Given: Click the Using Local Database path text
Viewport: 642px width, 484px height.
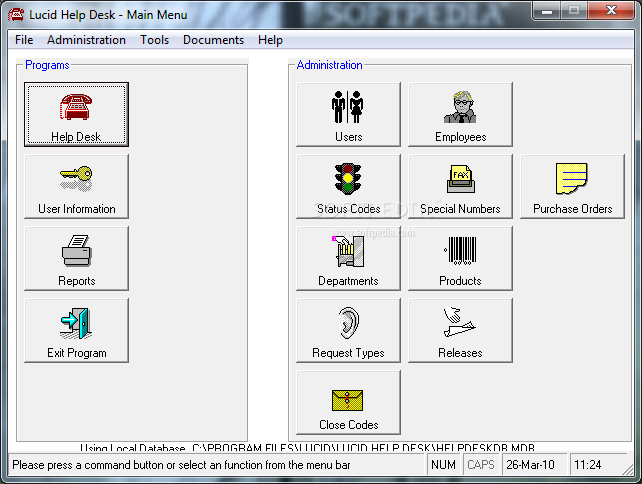Looking at the screenshot, I should click(x=307, y=448).
